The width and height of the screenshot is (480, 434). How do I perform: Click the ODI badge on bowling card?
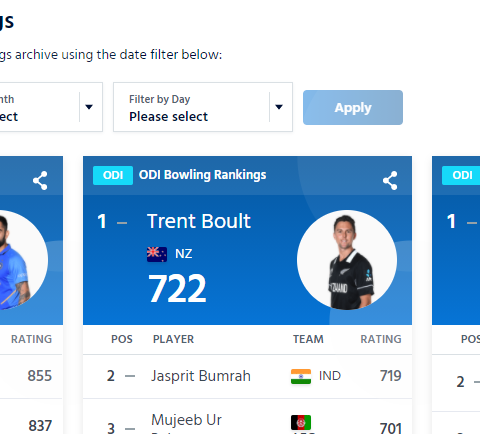tap(113, 175)
